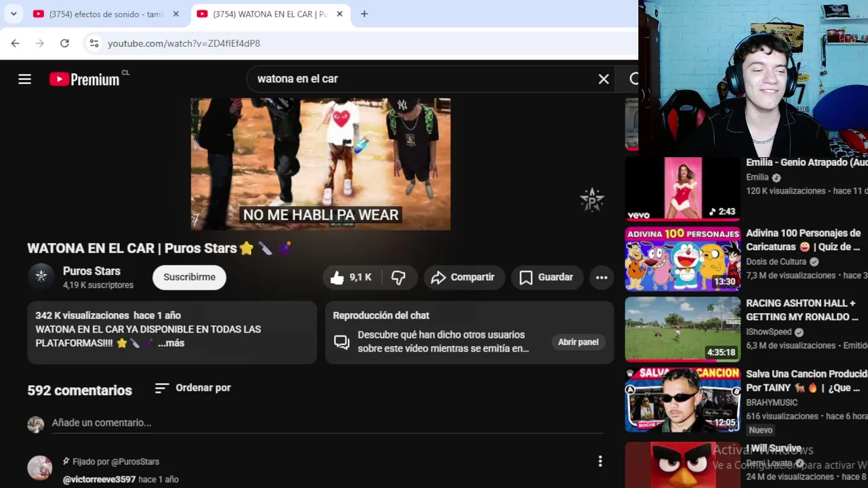Screen dimensions: 868x488
Task: Click 'Añade un comentario...' field
Action: point(328,423)
